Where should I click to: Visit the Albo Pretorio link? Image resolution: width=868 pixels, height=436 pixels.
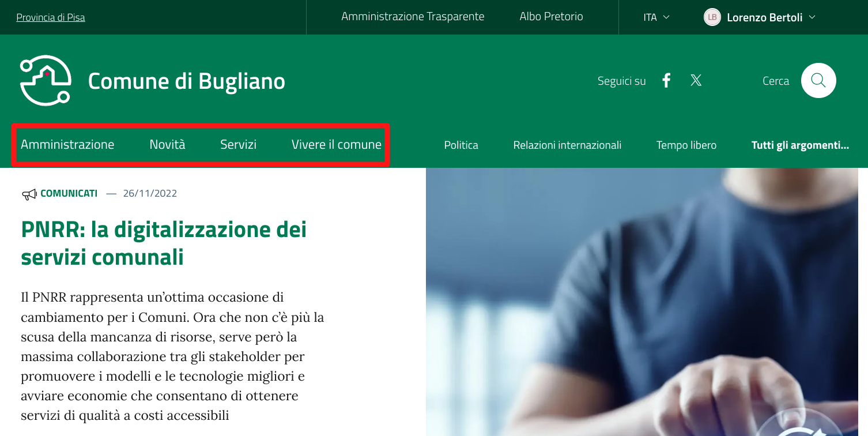pyautogui.click(x=551, y=17)
